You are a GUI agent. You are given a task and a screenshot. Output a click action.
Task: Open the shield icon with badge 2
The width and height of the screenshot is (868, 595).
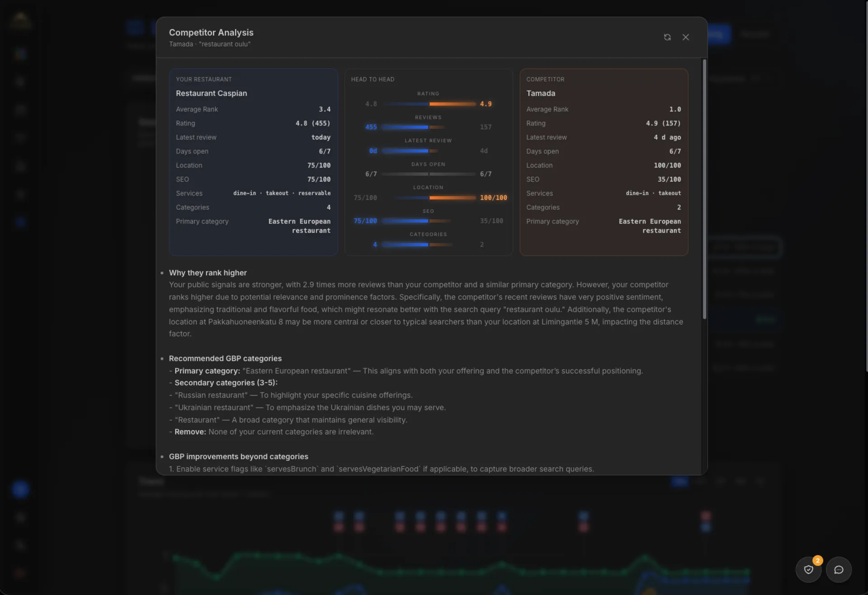pos(808,569)
